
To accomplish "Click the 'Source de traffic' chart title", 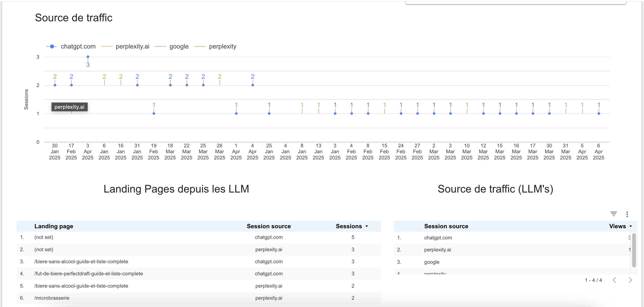I will pyautogui.click(x=73, y=18).
